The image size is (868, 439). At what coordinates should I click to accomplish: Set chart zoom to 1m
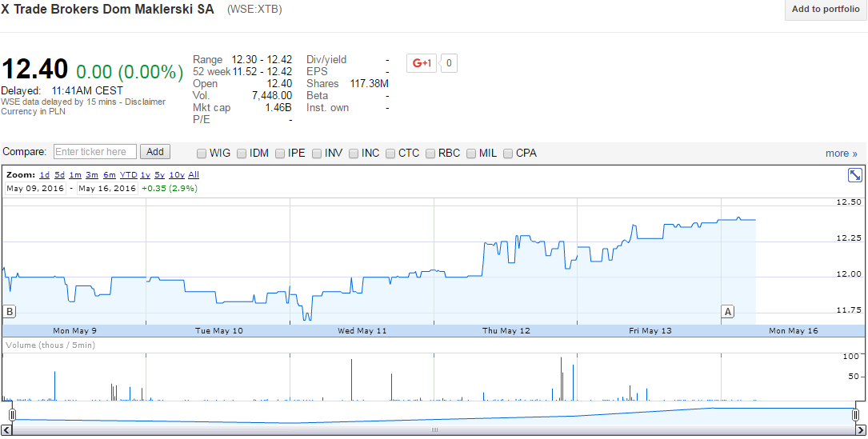pyautogui.click(x=75, y=175)
